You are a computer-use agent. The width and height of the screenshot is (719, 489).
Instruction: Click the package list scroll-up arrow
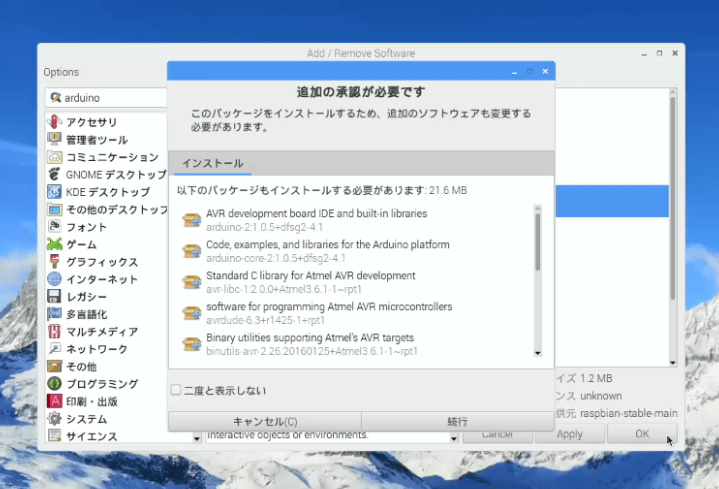(x=537, y=208)
